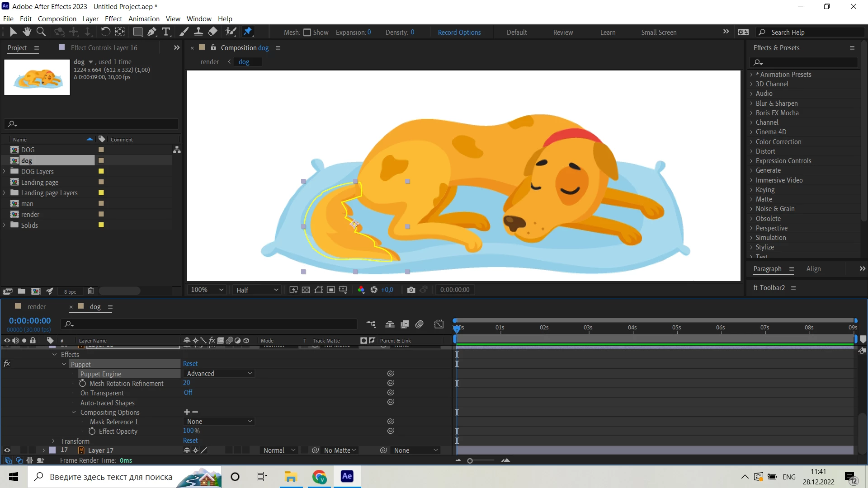Click the snapshot camera icon

(x=411, y=290)
